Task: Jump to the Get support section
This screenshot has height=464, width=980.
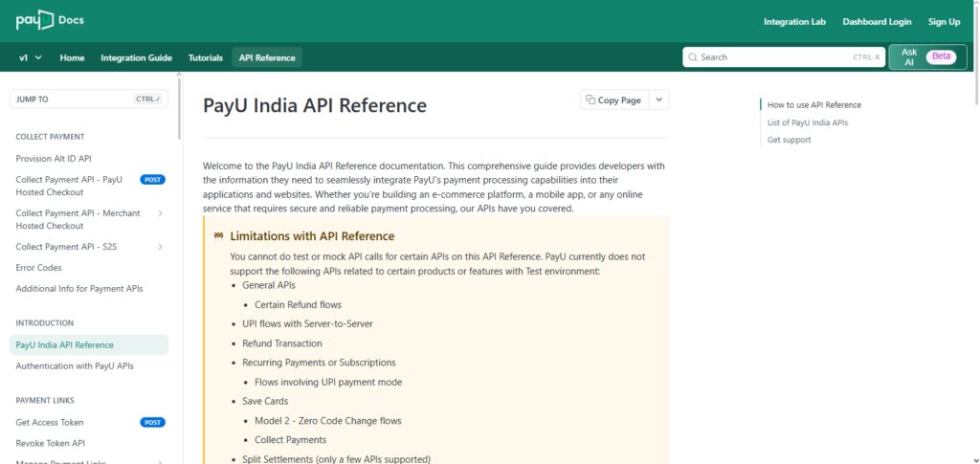Action: (x=789, y=140)
